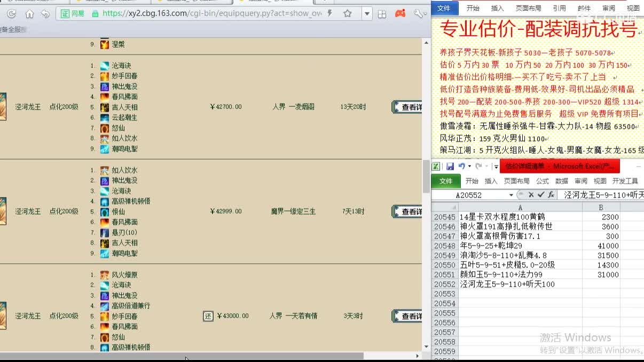Open Word 文件 tab
The width and height of the screenshot is (644, 362).
coord(444,8)
